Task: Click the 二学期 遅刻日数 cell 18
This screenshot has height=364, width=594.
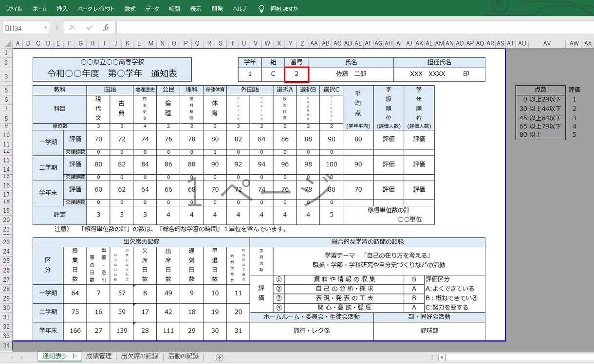Action: pos(191,312)
